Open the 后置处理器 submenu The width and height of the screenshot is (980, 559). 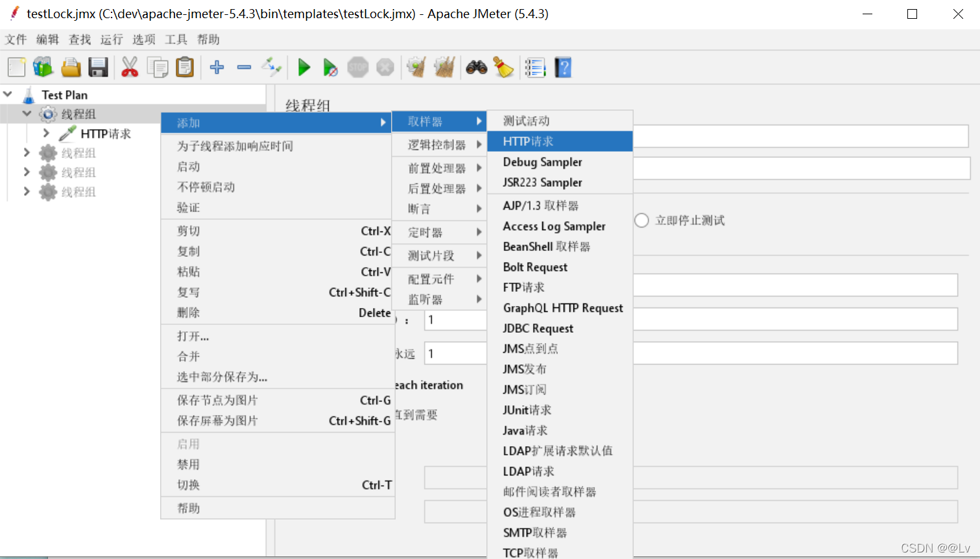coord(439,189)
